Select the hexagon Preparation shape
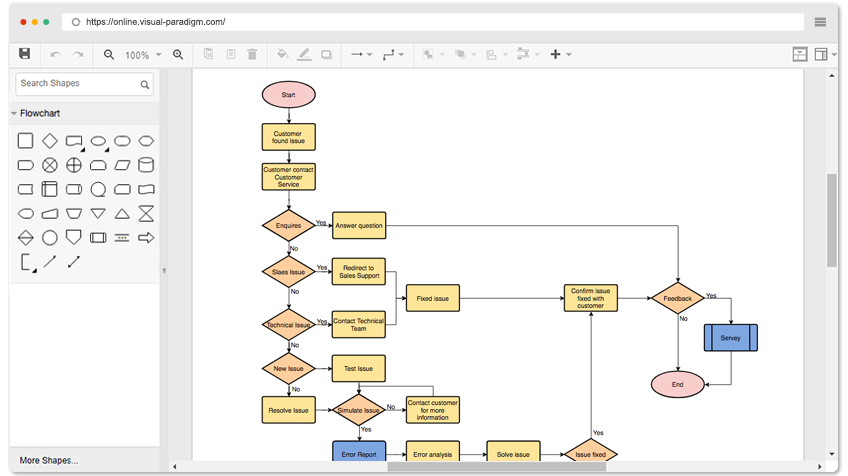The width and height of the screenshot is (848, 476). [146, 141]
